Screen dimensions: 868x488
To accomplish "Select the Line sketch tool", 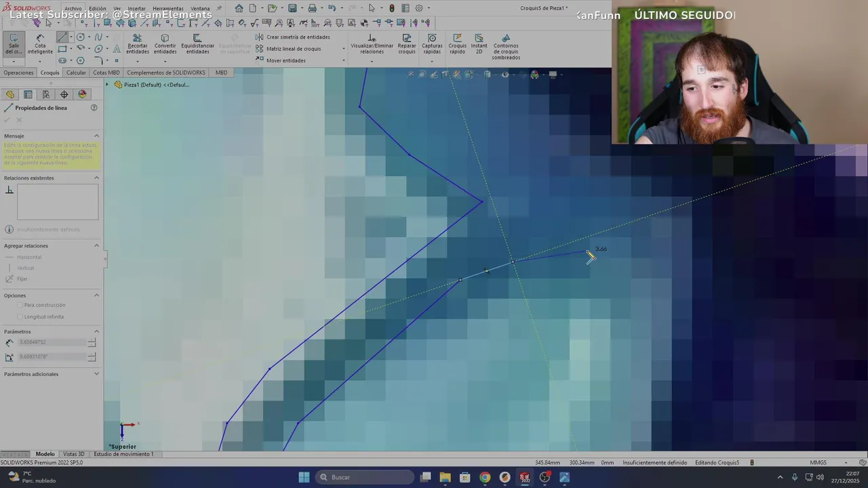I will pos(62,37).
